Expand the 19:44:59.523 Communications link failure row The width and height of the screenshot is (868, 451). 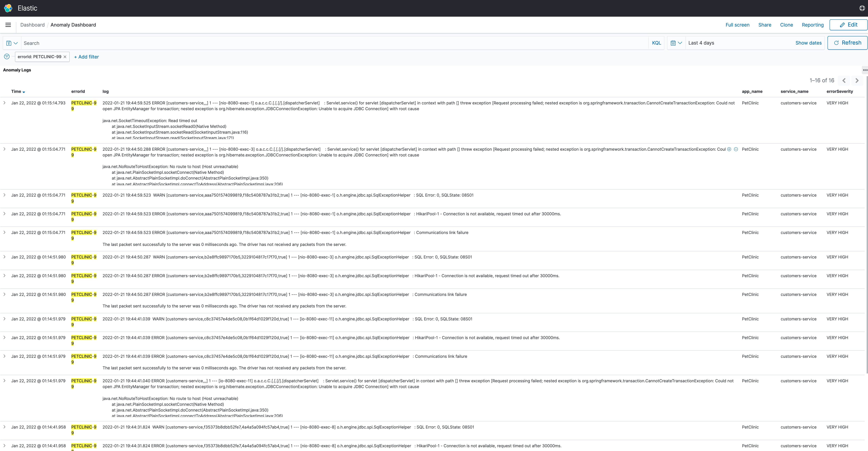click(x=4, y=233)
